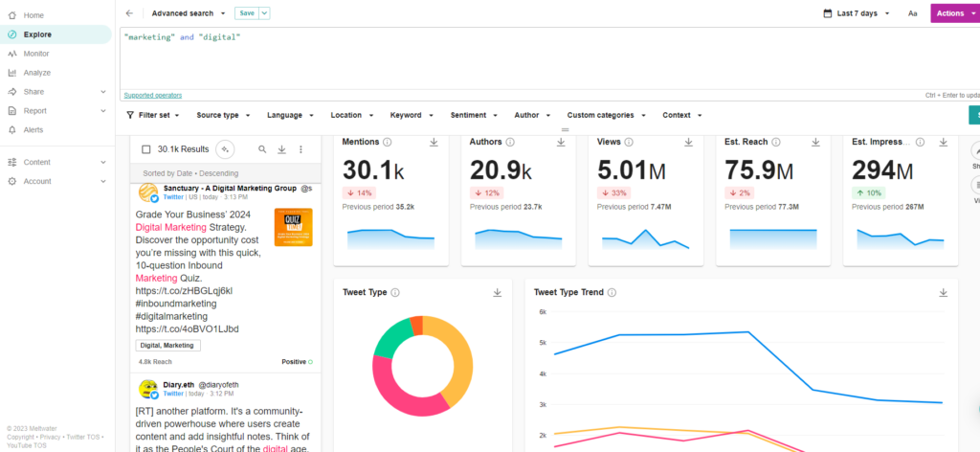Click Sorted by Date Descending header
980x452 pixels.
pyautogui.click(x=190, y=173)
